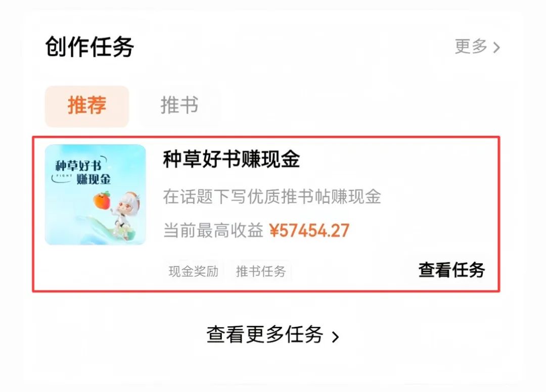Click the 种草好书赚现金 task title
This screenshot has height=392, width=546.
[x=231, y=159]
